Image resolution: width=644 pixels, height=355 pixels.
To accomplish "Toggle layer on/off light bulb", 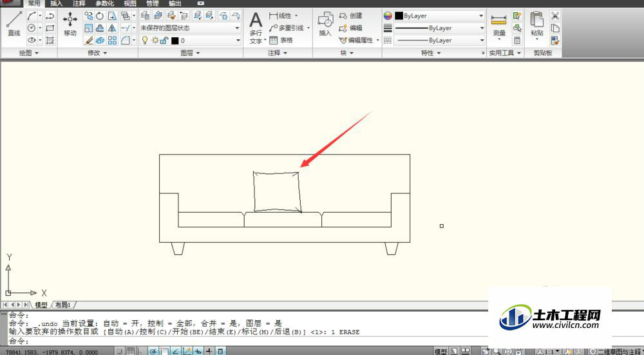I will pyautogui.click(x=144, y=40).
